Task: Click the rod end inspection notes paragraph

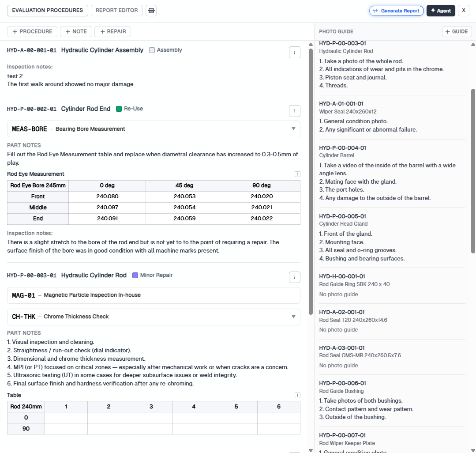Action: [x=143, y=246]
